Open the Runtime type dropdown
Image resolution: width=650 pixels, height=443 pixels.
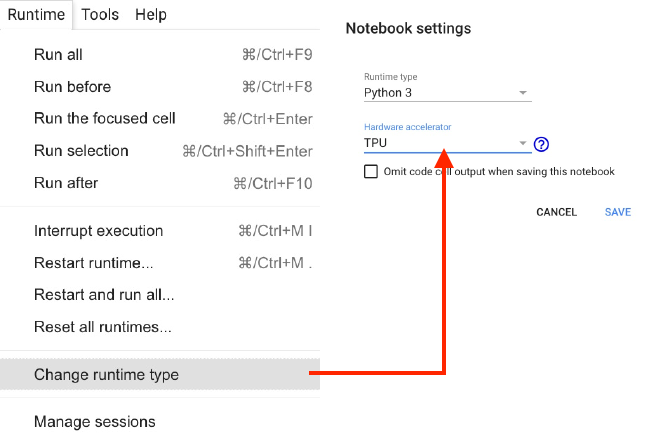[447, 93]
